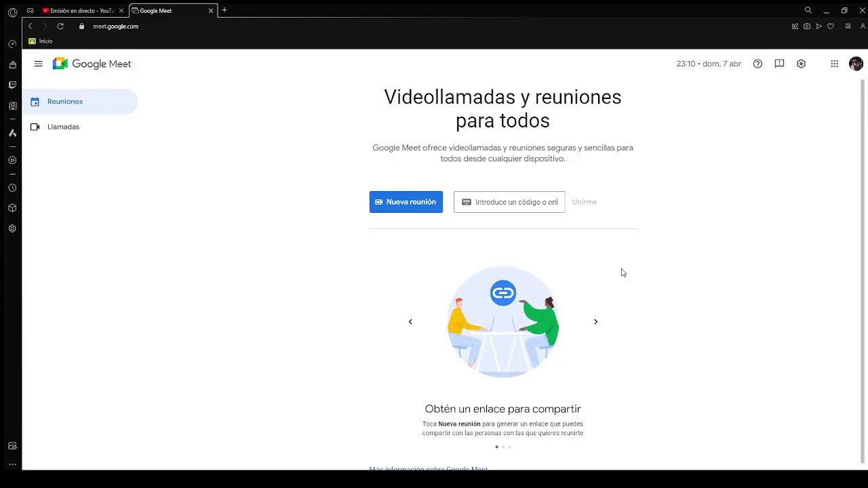
Task: Open Google Meet help question-mark icon
Action: pyautogui.click(x=758, y=64)
